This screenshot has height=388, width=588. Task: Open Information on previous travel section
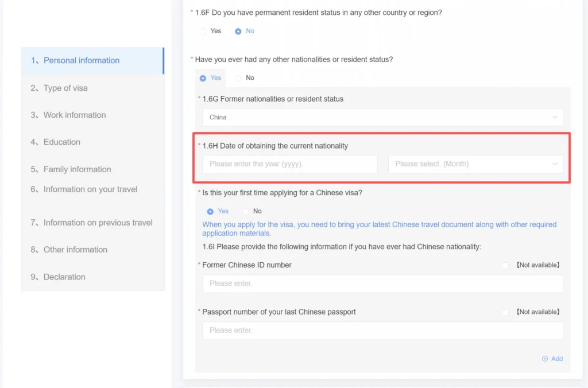[98, 223]
